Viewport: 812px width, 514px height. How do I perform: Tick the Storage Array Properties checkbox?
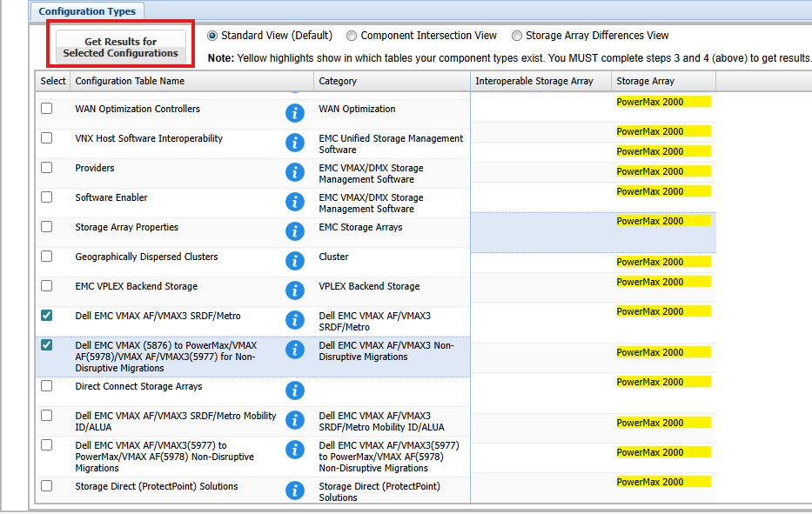47,227
